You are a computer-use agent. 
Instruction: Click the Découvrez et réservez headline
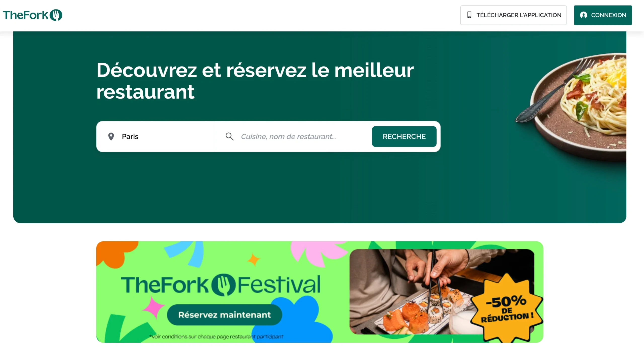[255, 81]
